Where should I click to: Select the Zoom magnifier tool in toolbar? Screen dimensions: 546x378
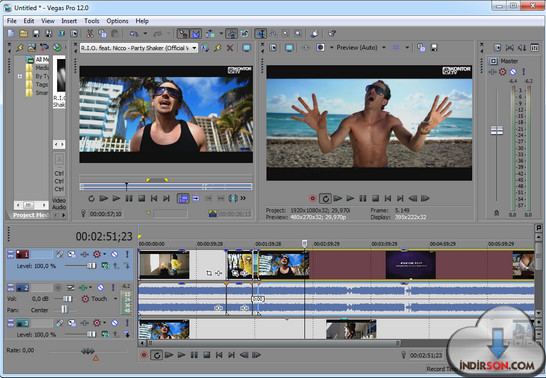(298, 33)
